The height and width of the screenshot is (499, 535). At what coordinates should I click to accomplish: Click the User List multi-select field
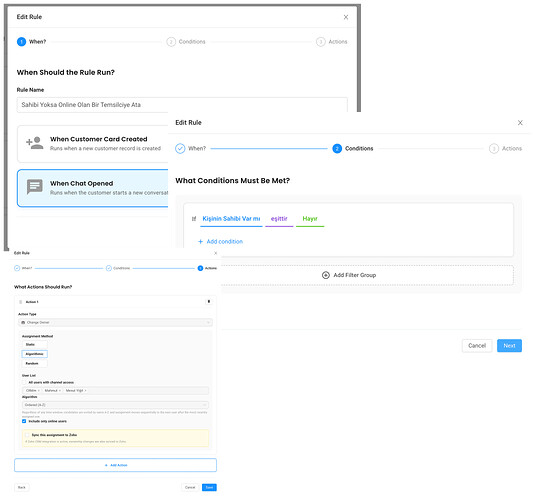click(115, 390)
